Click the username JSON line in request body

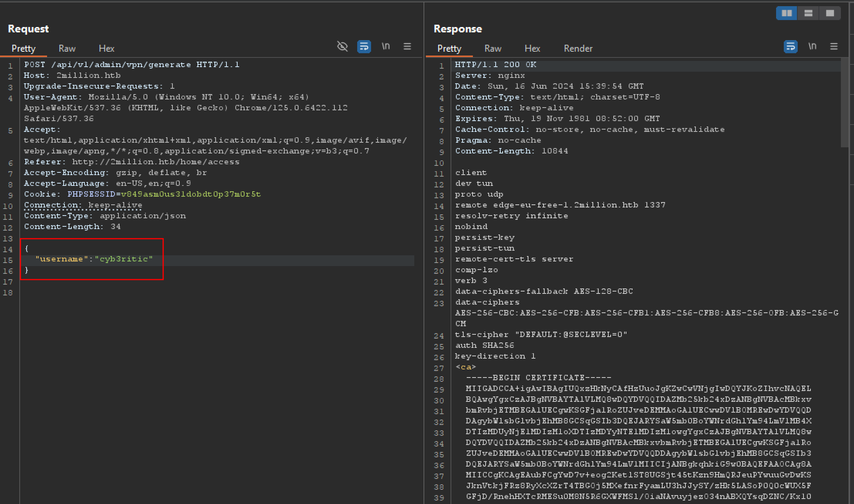pyautogui.click(x=94, y=259)
